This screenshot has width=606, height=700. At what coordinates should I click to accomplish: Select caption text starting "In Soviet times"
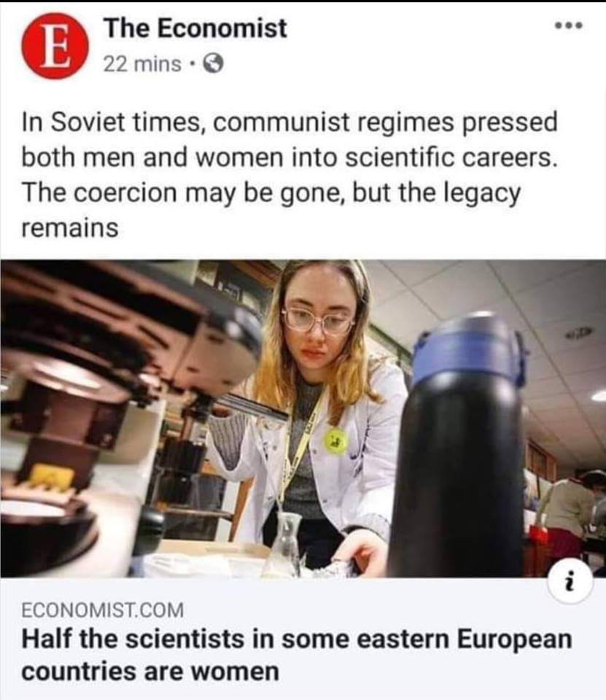[290, 175]
